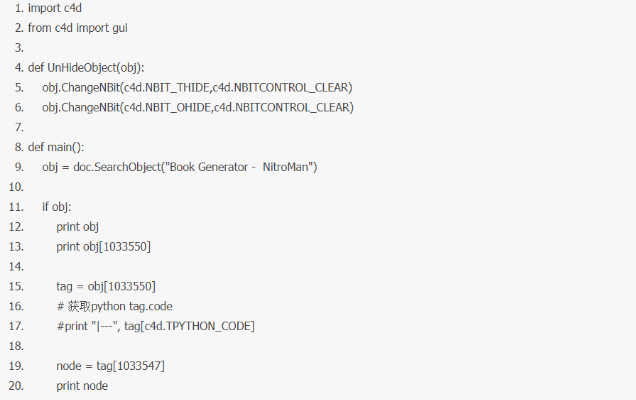Click the "import c4d" line

48,8
